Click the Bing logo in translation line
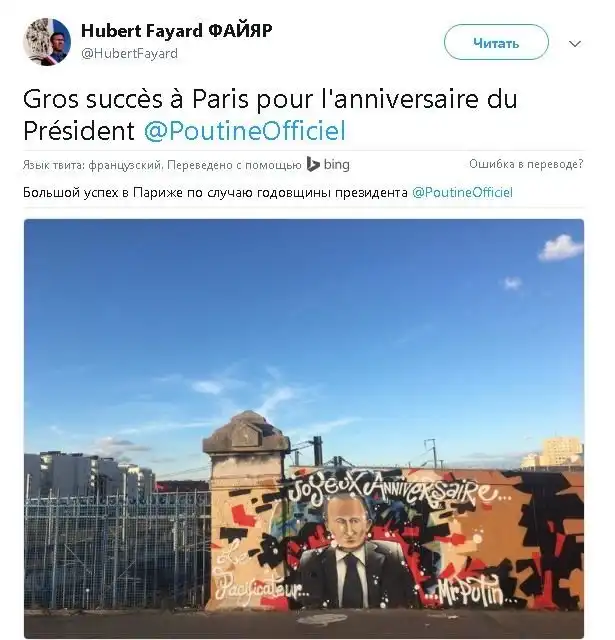This screenshot has height=640, width=615. point(313,164)
